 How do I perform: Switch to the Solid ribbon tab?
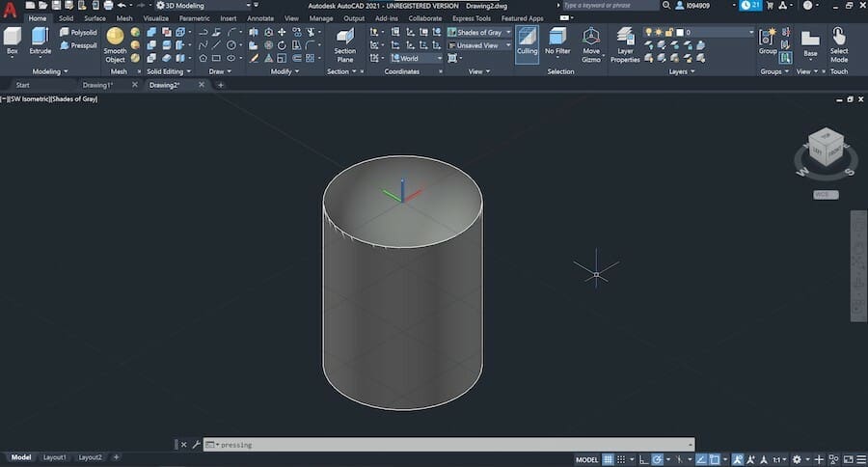click(66, 18)
